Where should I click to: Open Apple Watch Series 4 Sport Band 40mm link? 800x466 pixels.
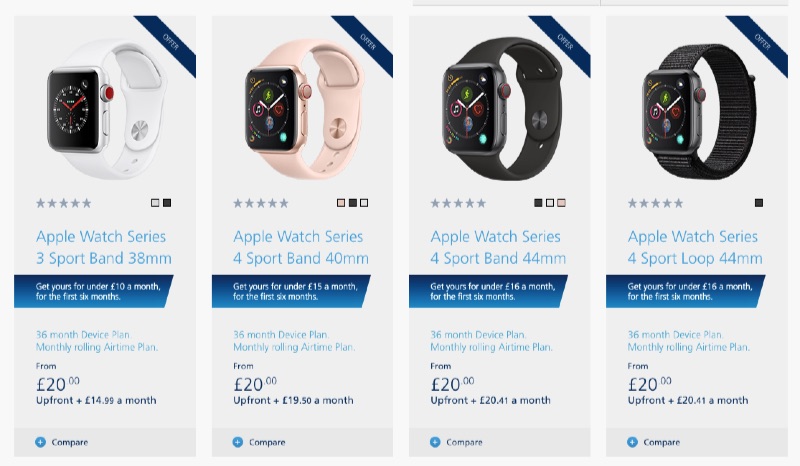coord(301,248)
